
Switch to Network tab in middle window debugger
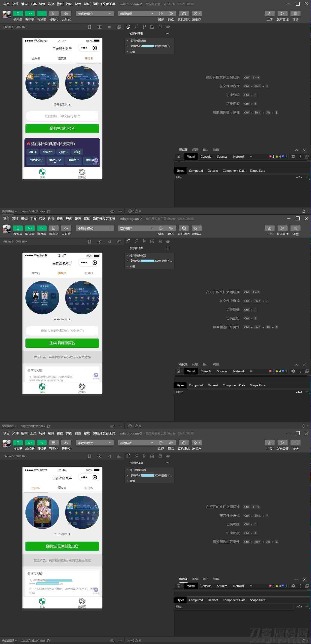pos(239,371)
